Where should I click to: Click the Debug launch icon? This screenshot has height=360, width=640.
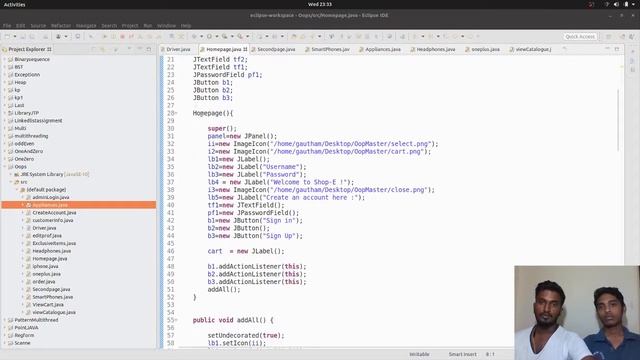point(194,36)
